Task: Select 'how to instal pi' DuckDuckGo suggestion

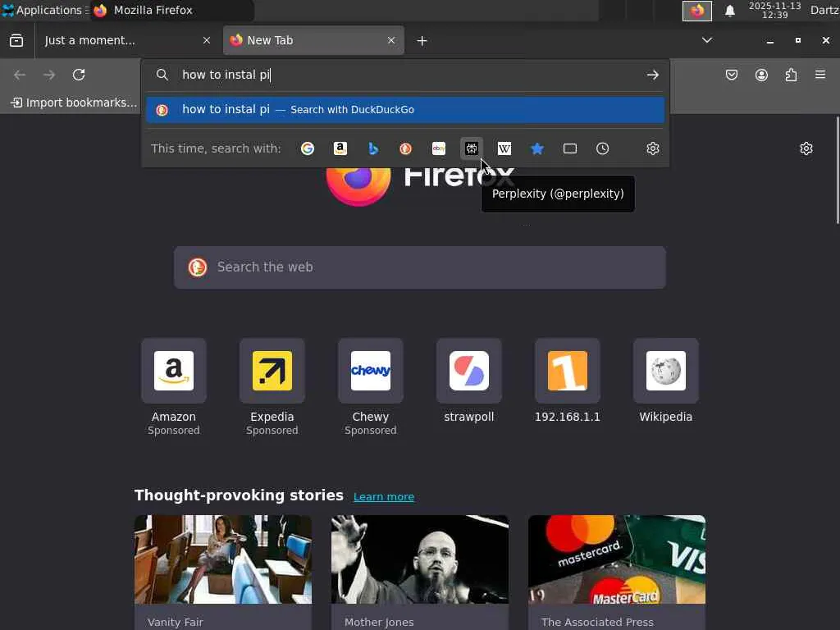Action: click(x=405, y=109)
